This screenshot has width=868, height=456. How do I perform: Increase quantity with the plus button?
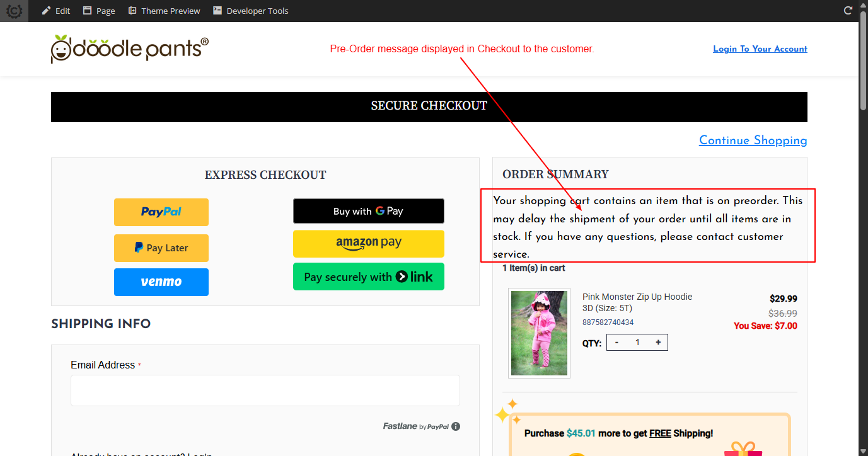click(x=658, y=342)
